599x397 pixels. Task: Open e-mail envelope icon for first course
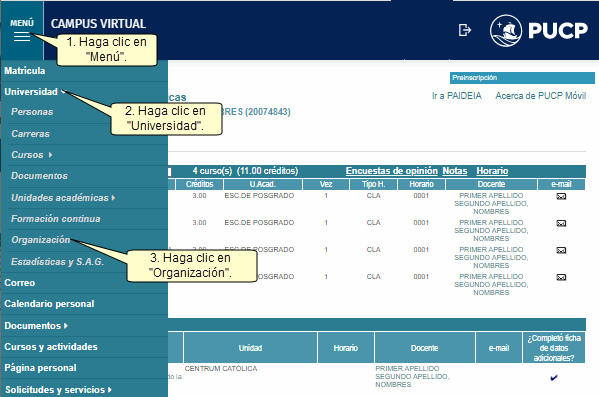coord(561,196)
